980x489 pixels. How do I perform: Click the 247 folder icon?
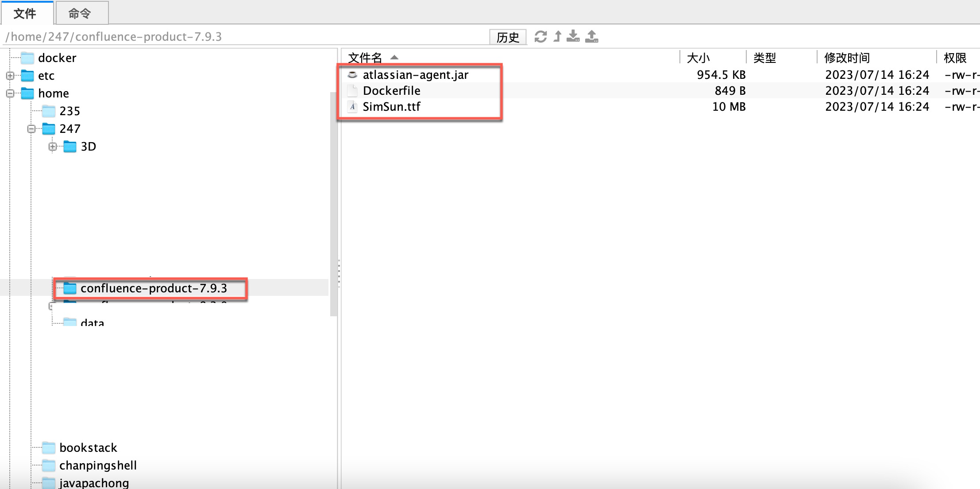pyautogui.click(x=49, y=129)
